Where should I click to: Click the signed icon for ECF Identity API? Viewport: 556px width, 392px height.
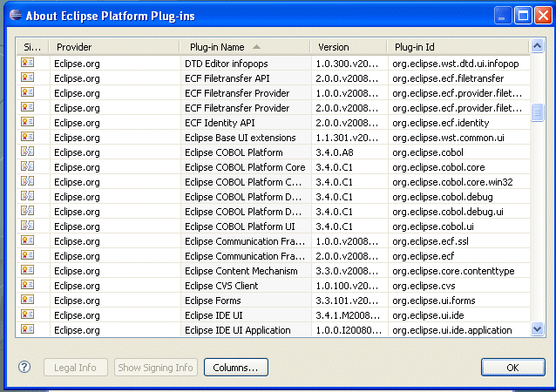(x=27, y=122)
